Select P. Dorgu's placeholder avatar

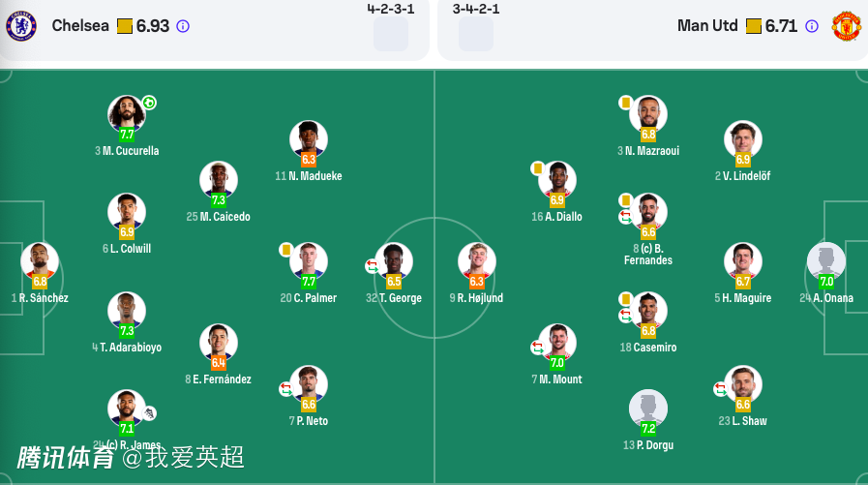click(648, 407)
